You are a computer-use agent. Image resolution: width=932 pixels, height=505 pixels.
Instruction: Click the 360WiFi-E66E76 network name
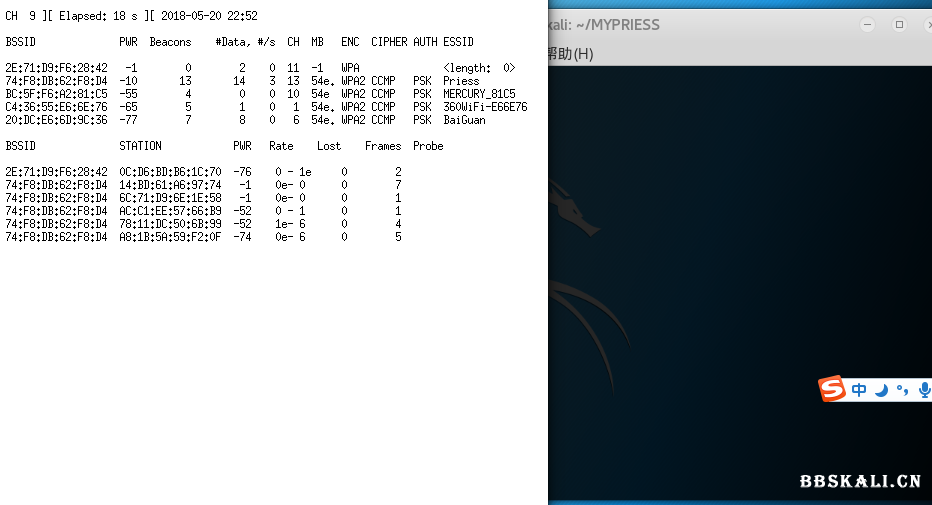[485, 107]
